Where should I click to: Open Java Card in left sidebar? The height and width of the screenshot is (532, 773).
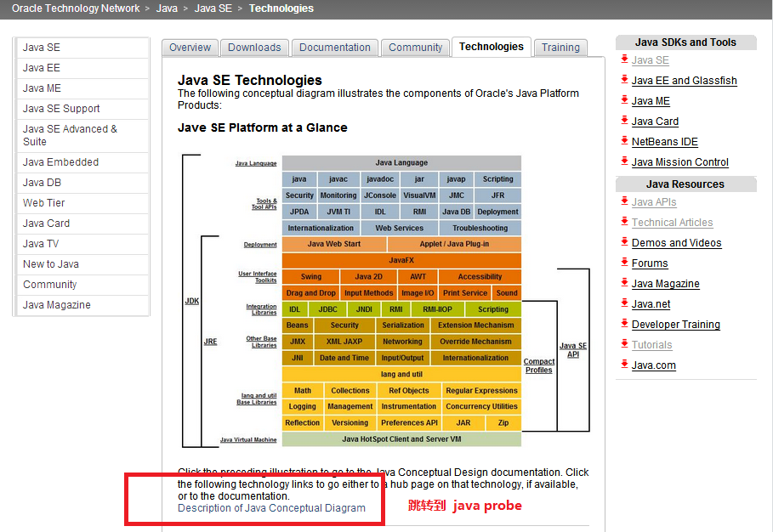click(82, 224)
